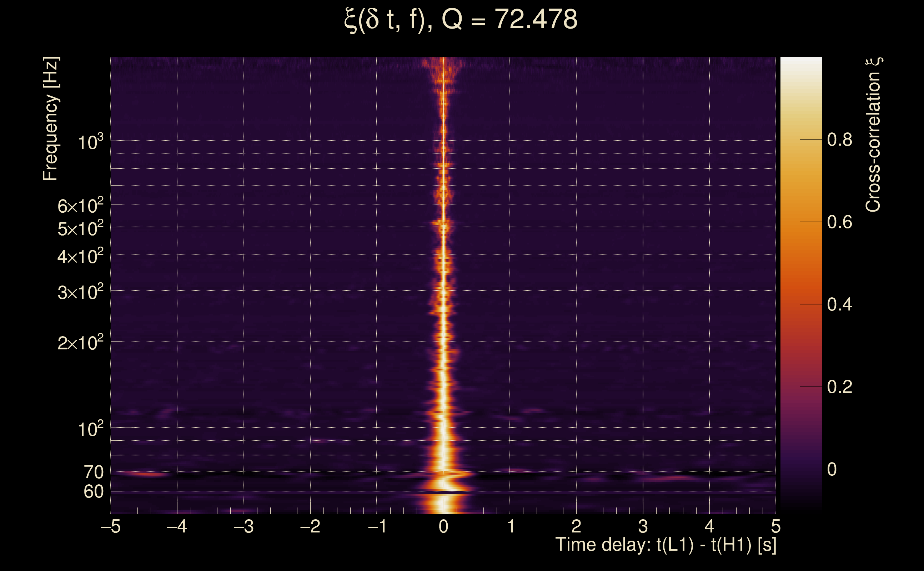
Task: Click the 0.6 tick label on the colorbar
Action: coord(839,222)
